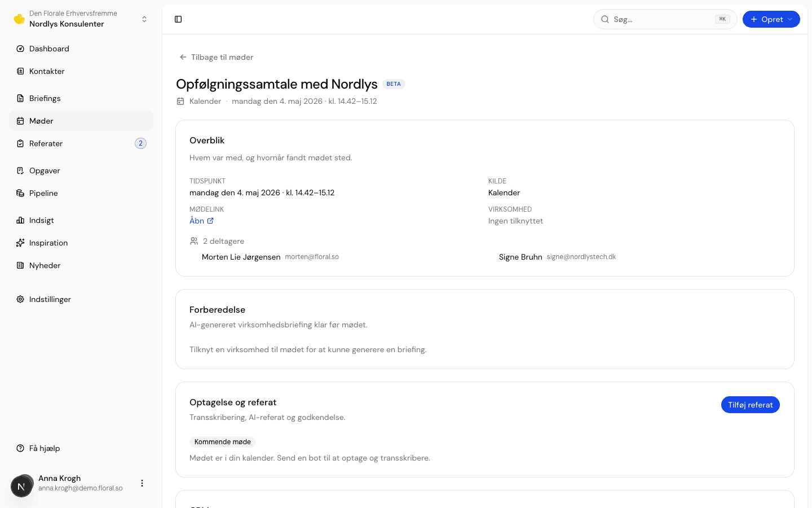Image resolution: width=812 pixels, height=508 pixels.
Task: Open Indsigt page
Action: point(81,220)
